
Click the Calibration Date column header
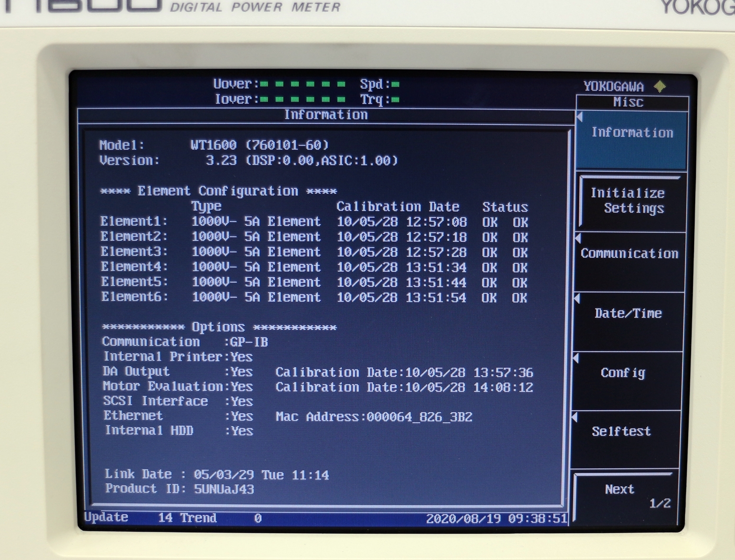(x=397, y=207)
